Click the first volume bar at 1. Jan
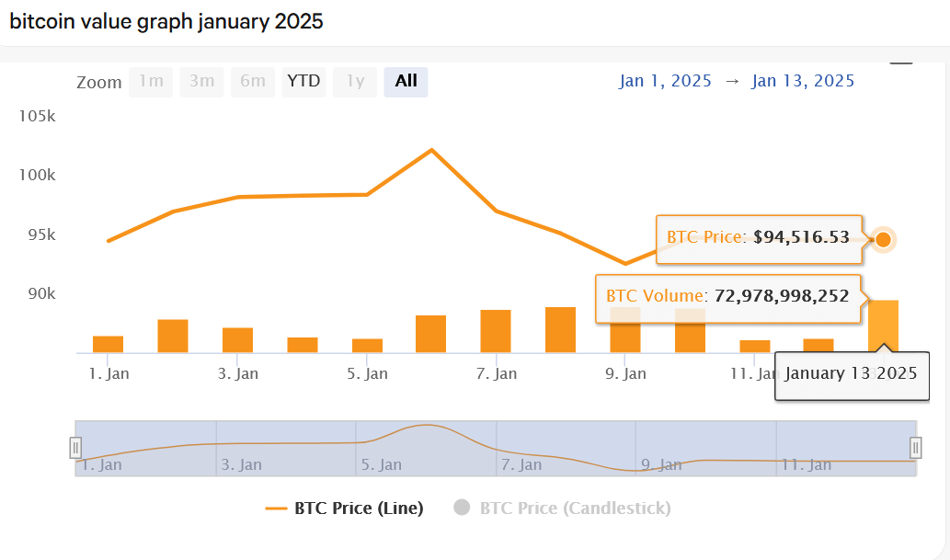Image resolution: width=950 pixels, height=560 pixels. coord(108,344)
